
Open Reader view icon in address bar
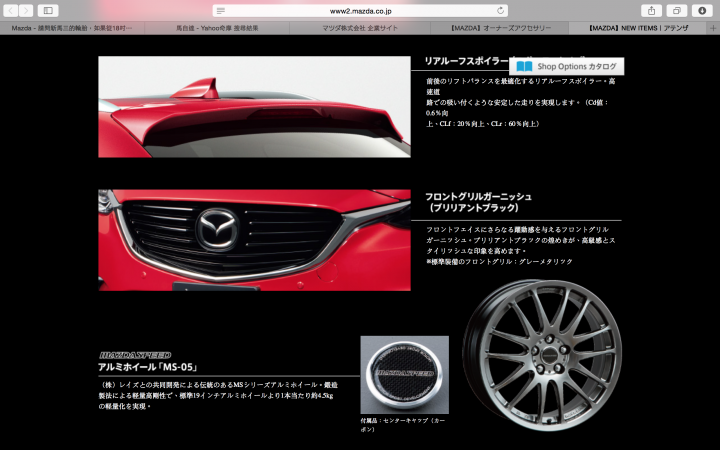click(221, 11)
